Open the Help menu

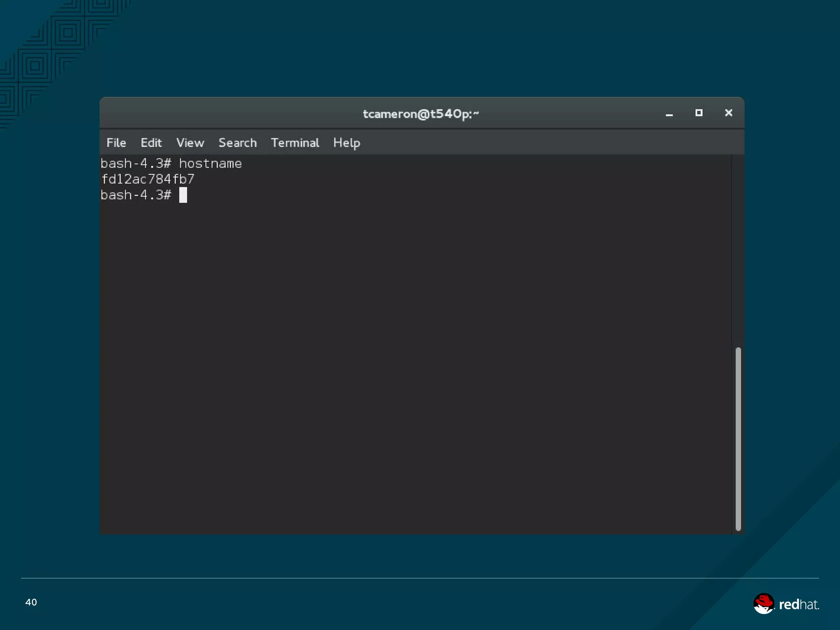click(347, 143)
